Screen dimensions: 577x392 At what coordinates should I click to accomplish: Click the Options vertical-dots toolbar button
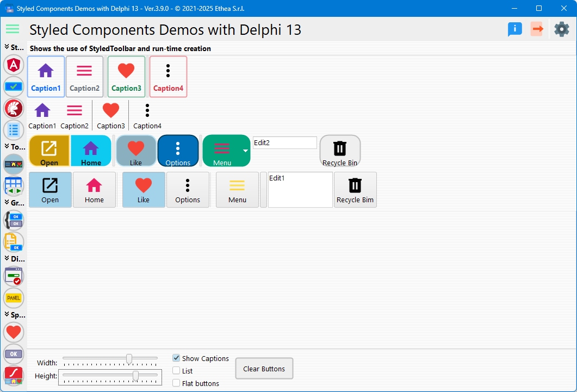click(178, 151)
